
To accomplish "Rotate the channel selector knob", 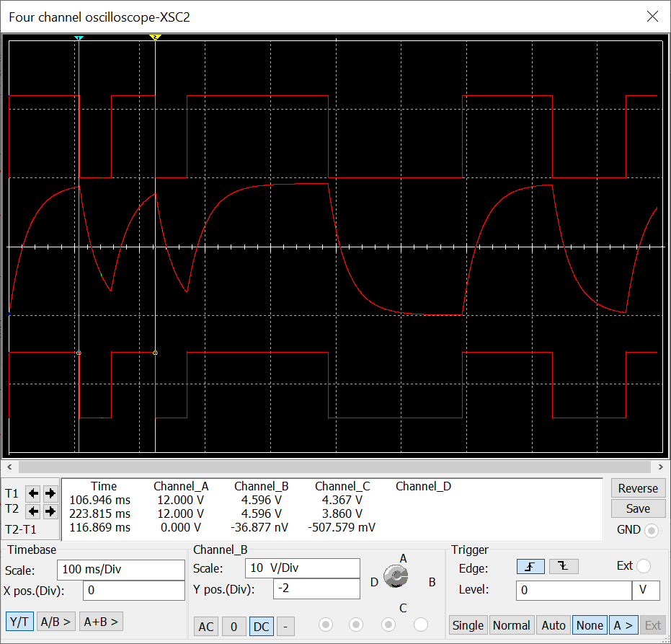I will point(396,576).
